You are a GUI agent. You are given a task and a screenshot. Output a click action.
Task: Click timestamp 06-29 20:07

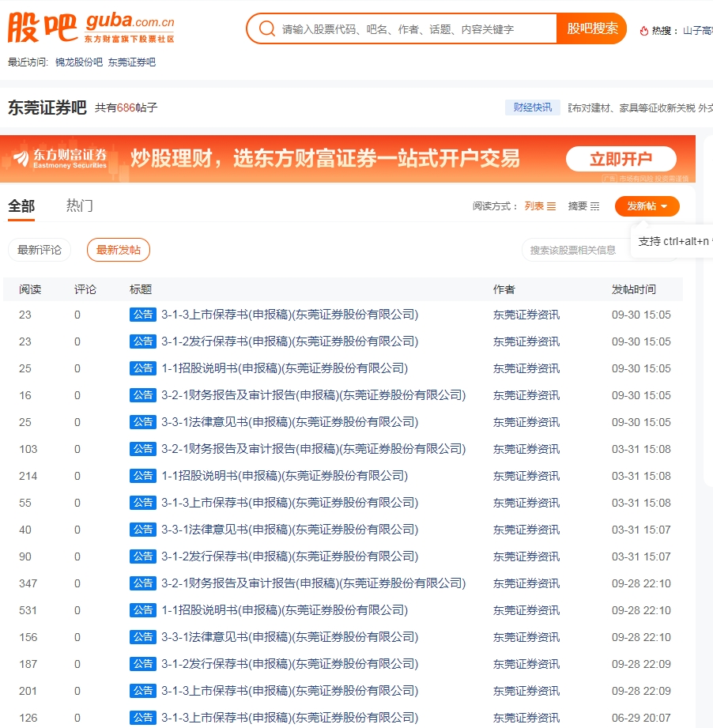[x=641, y=719]
